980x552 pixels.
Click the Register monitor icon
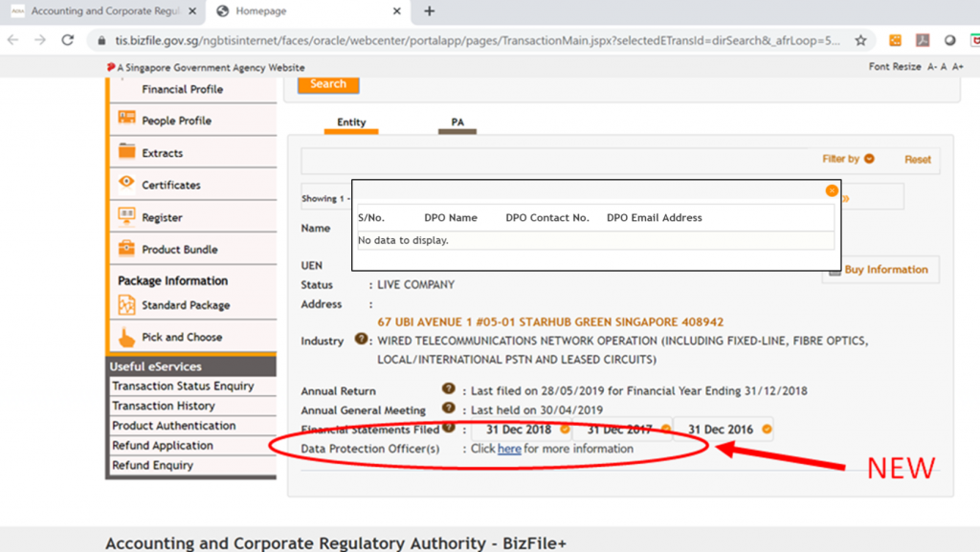coord(127,216)
